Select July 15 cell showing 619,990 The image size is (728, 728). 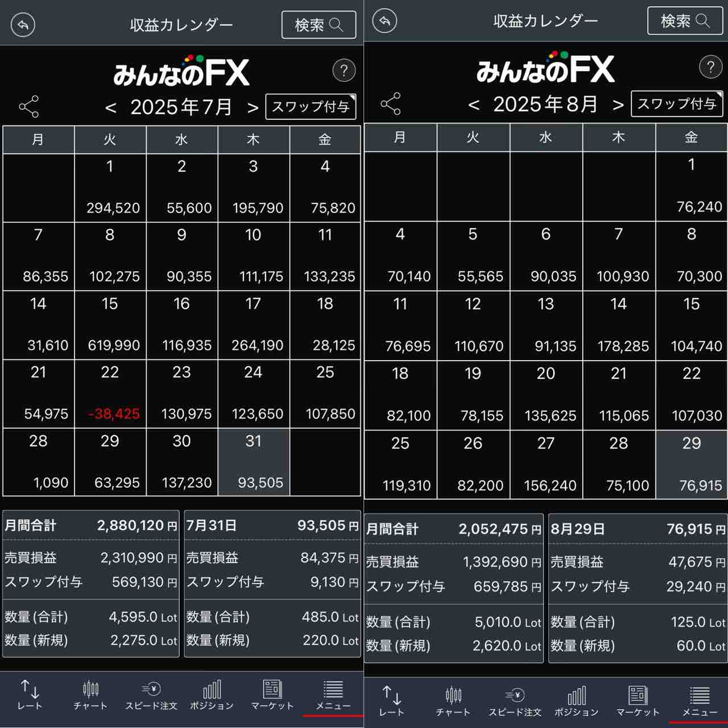(110, 325)
